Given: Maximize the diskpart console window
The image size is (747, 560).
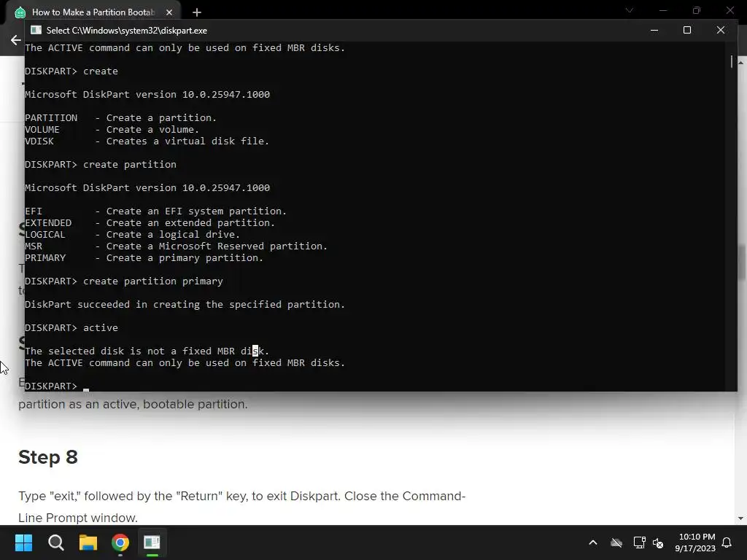Looking at the screenshot, I should coord(687,30).
